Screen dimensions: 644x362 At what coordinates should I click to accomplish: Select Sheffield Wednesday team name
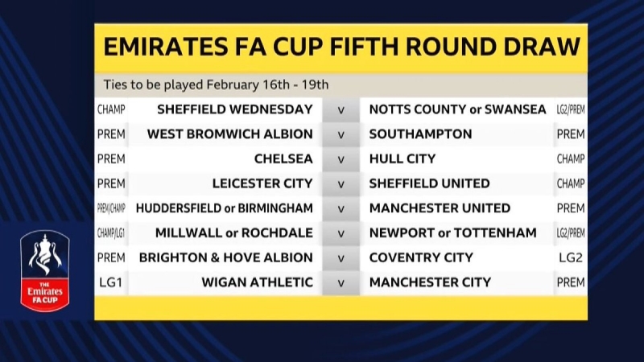click(x=234, y=109)
